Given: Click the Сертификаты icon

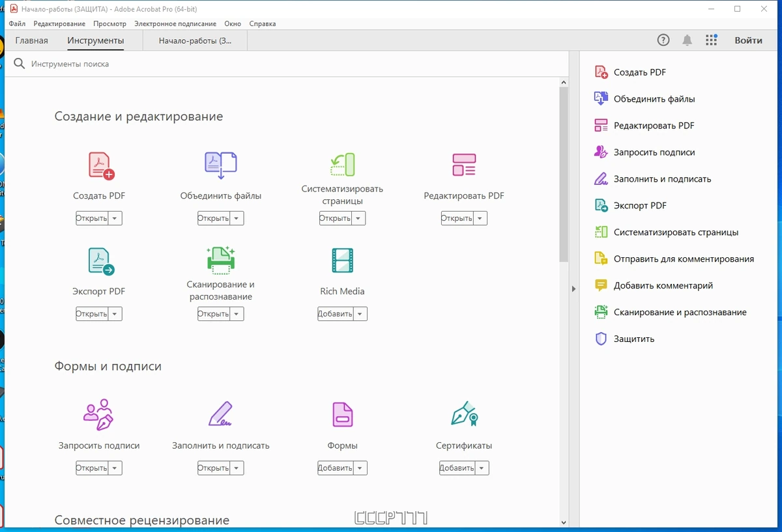Looking at the screenshot, I should click(464, 413).
